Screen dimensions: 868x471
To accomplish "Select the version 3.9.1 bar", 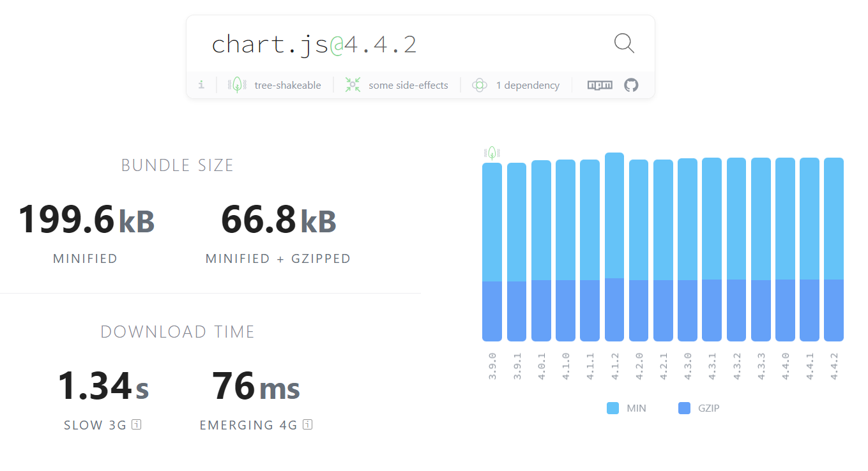I will [517, 252].
